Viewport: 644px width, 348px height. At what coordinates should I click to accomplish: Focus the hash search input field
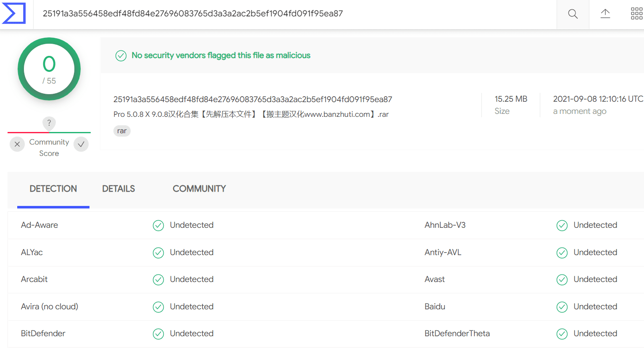[x=295, y=14]
